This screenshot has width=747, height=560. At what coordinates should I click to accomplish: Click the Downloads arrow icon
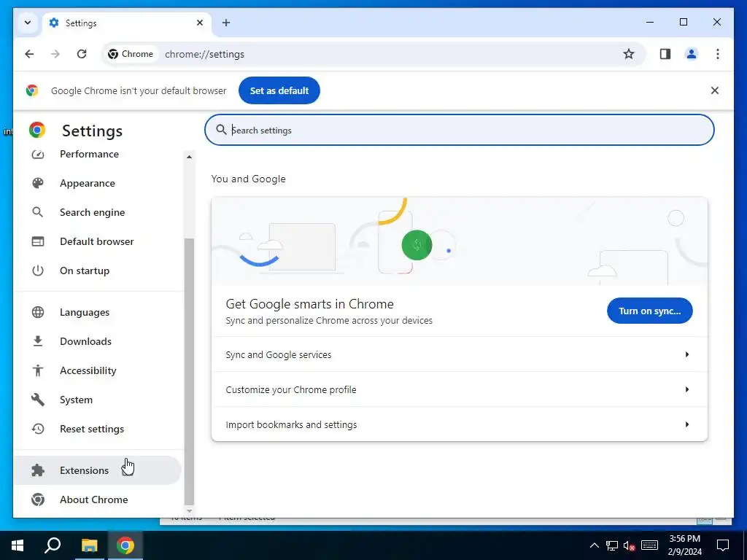pyautogui.click(x=38, y=341)
